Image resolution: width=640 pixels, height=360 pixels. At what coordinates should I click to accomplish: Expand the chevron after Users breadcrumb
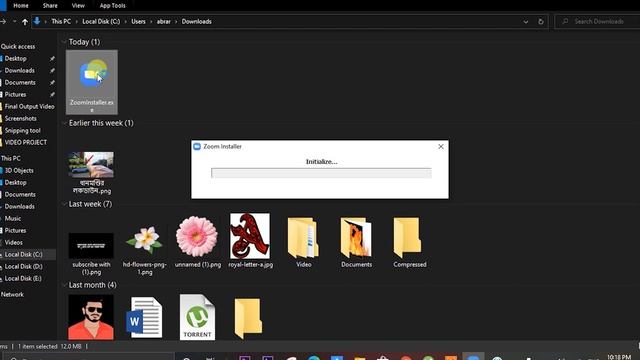pyautogui.click(x=151, y=22)
